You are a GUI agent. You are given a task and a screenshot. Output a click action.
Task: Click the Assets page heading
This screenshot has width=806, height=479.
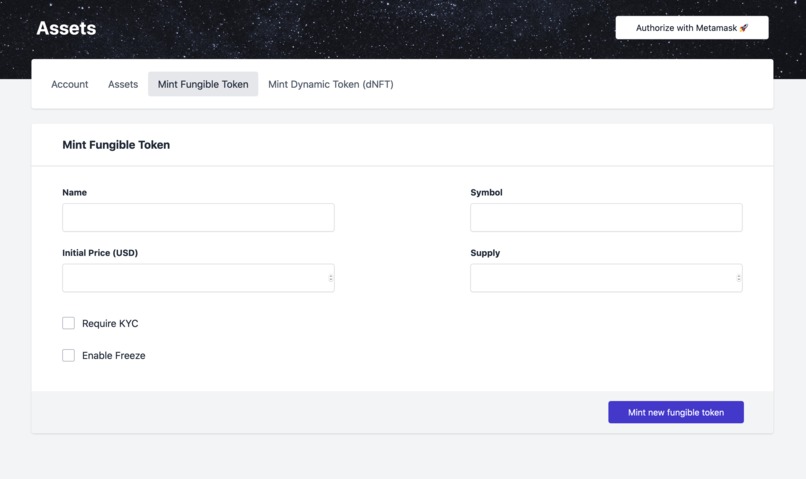(x=66, y=28)
